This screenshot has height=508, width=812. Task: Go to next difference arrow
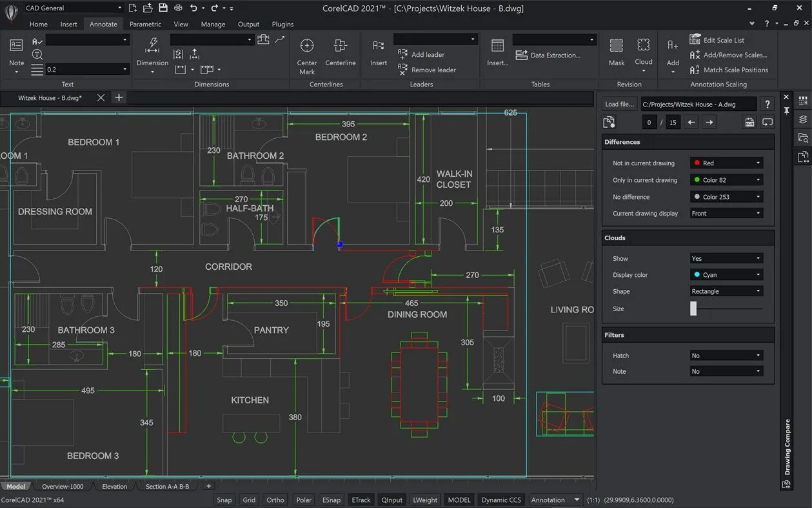coord(709,122)
